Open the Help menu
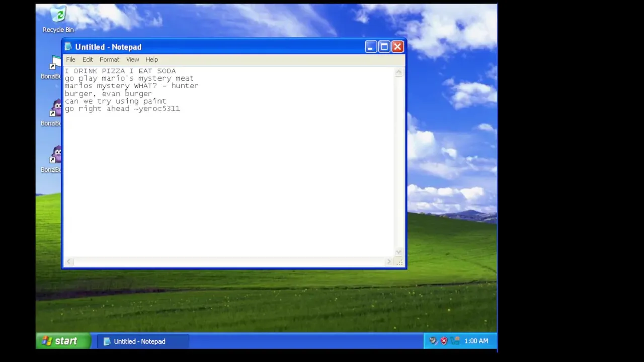The image size is (644, 362). [152, 59]
